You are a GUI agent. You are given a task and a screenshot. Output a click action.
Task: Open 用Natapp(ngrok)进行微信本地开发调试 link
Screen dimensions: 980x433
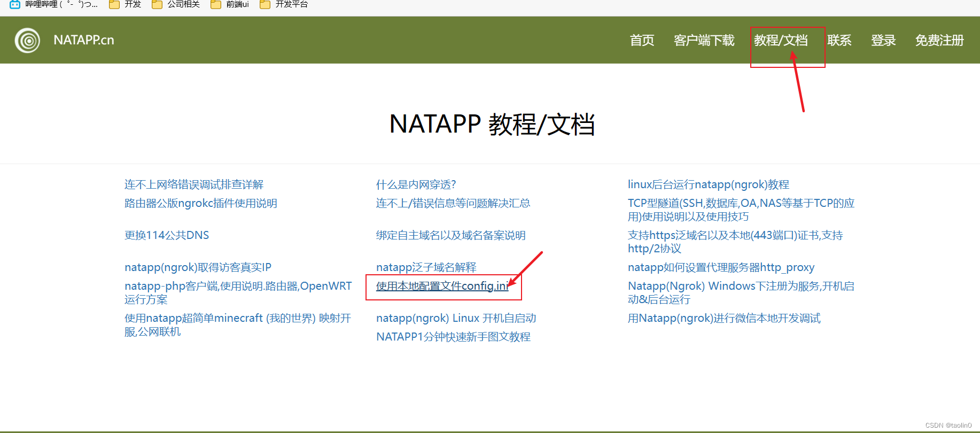(x=724, y=318)
